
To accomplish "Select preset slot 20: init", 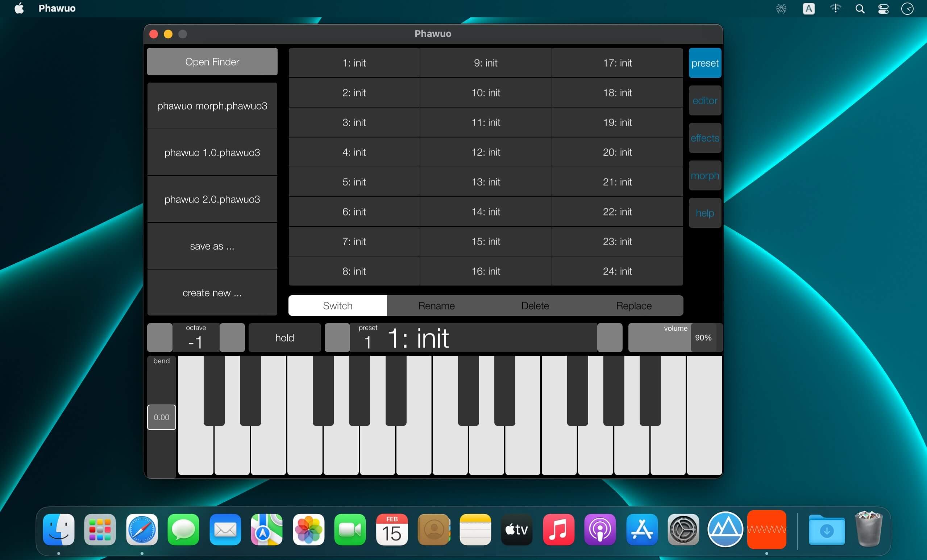I will (618, 152).
